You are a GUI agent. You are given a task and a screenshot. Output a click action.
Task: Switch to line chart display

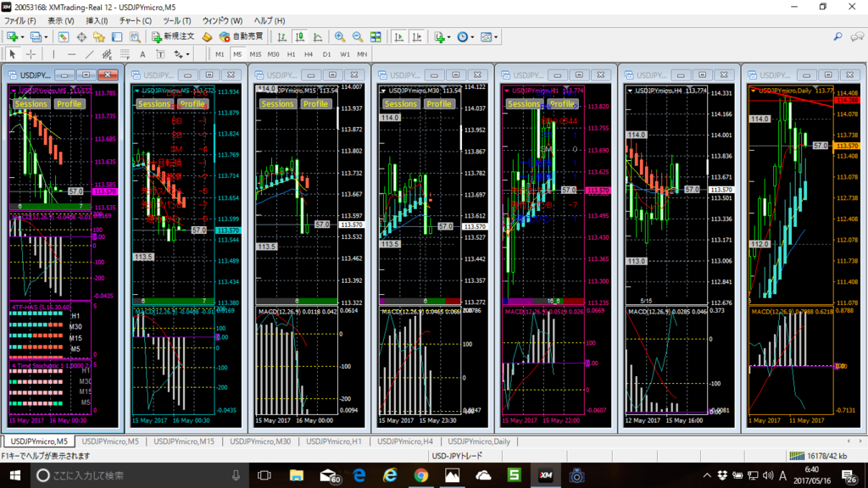coord(318,37)
